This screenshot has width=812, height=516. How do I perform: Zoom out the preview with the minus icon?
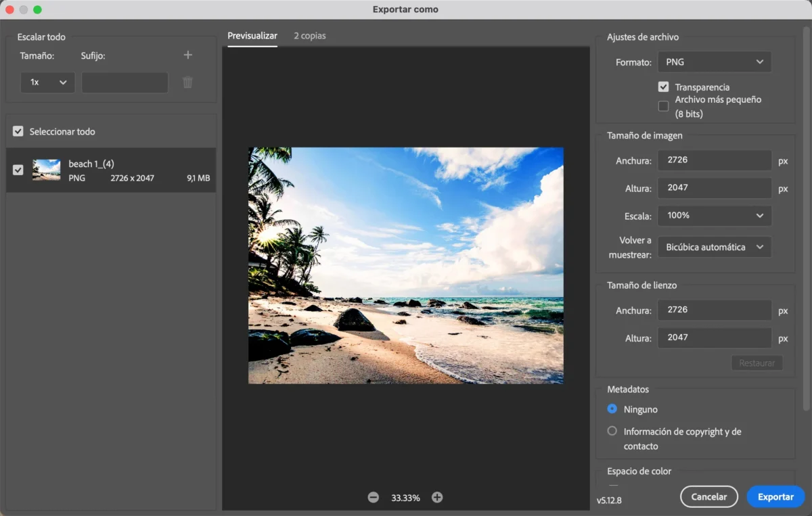(374, 498)
